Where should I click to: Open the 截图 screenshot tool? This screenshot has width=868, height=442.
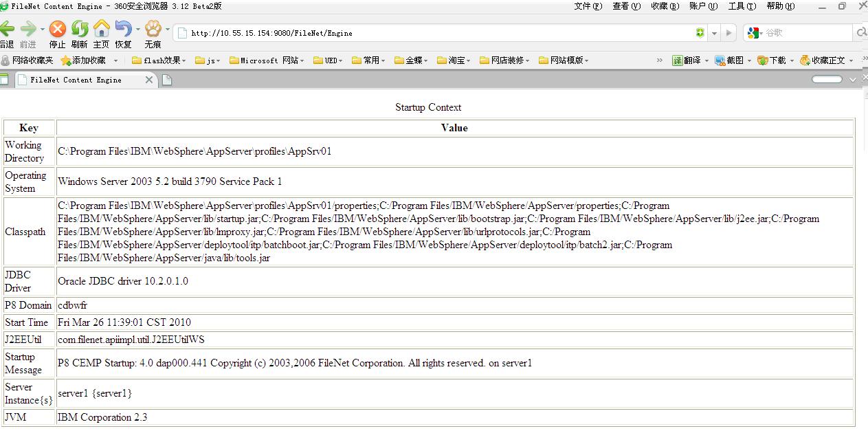pos(729,60)
